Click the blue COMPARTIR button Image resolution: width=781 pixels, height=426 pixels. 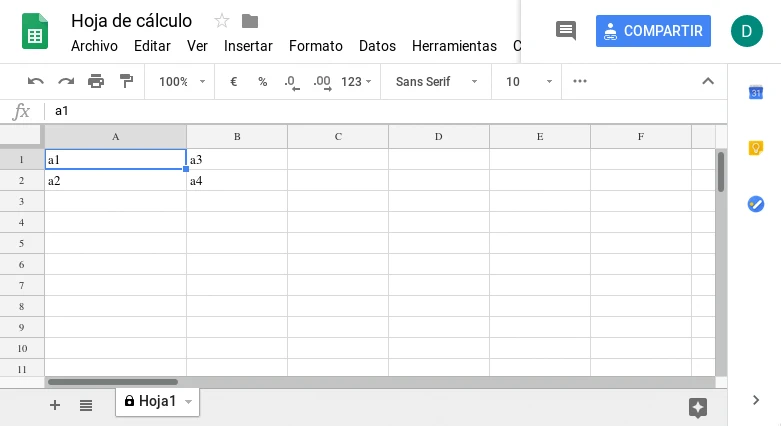pos(653,31)
